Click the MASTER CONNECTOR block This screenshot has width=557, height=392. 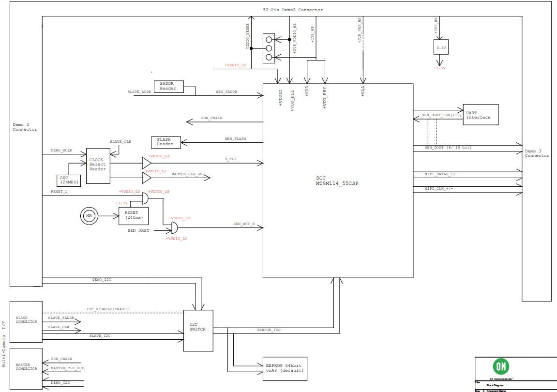click(25, 366)
